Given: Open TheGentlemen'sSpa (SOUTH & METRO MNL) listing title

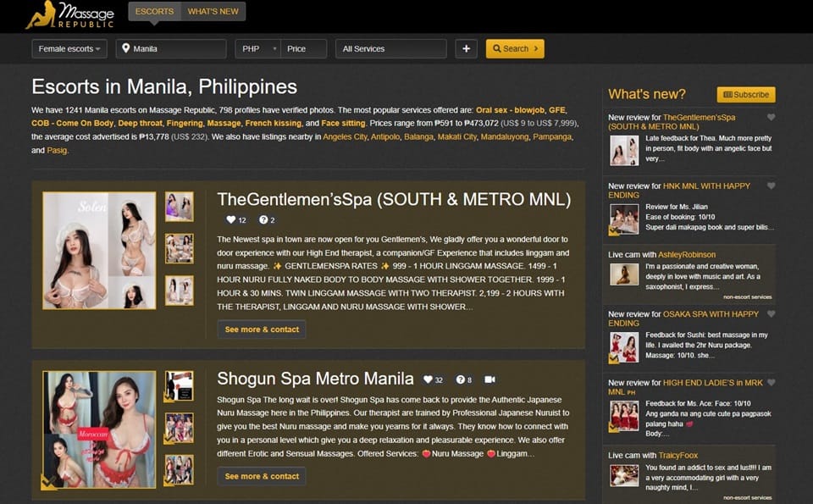Looking at the screenshot, I should coord(394,200).
